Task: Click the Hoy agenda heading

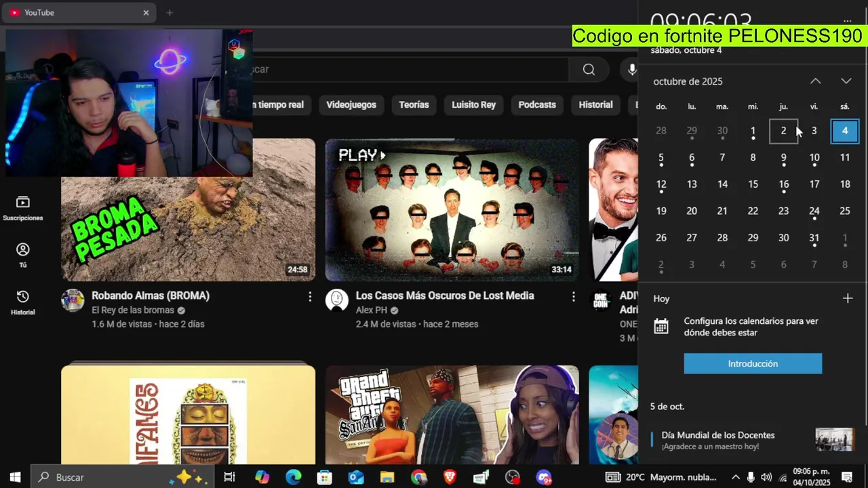Action: coord(661,298)
